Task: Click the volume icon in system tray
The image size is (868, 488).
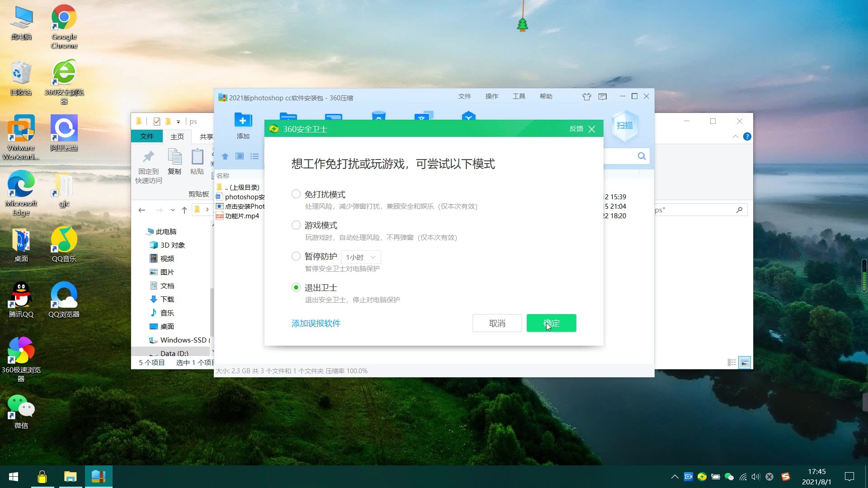Action: point(756,477)
